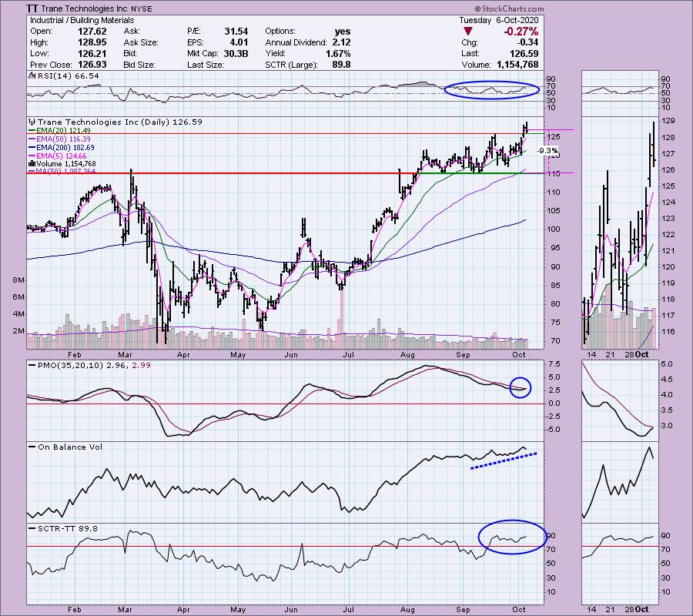Click the Options value 'yes'
693x616 pixels.
pyautogui.click(x=343, y=32)
